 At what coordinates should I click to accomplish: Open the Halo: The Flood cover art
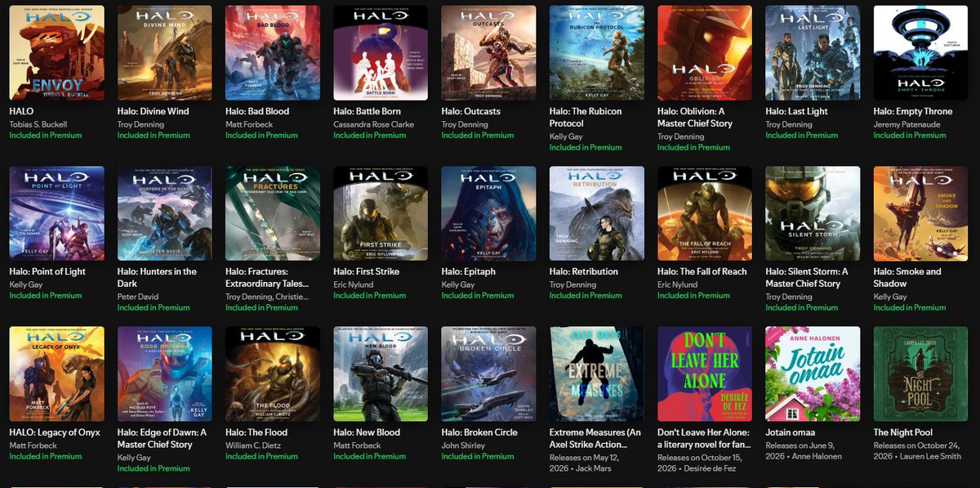point(273,374)
